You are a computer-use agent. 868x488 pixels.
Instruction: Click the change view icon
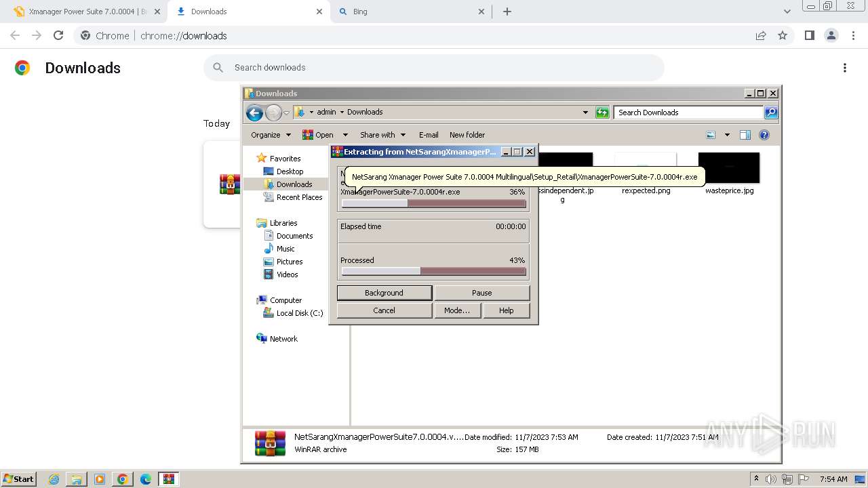coord(711,135)
